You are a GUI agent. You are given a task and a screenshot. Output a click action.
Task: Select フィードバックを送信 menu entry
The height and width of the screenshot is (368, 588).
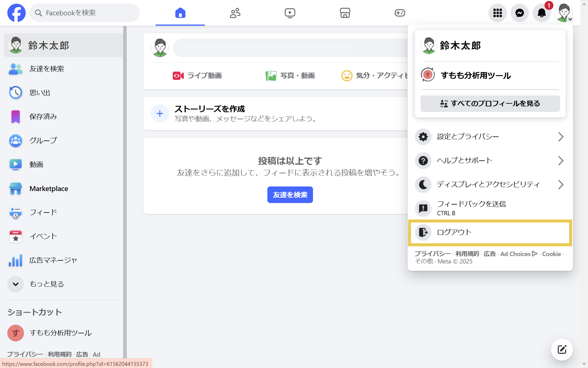point(489,208)
